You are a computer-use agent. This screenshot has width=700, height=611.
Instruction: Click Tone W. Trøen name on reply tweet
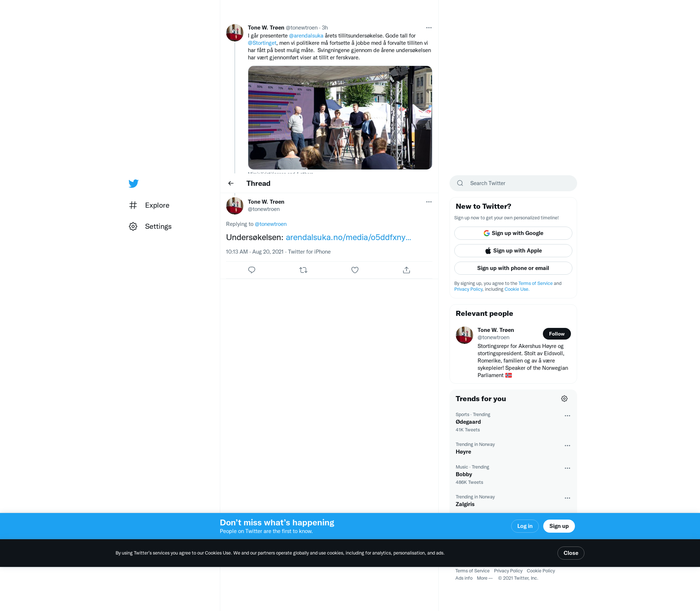(266, 202)
